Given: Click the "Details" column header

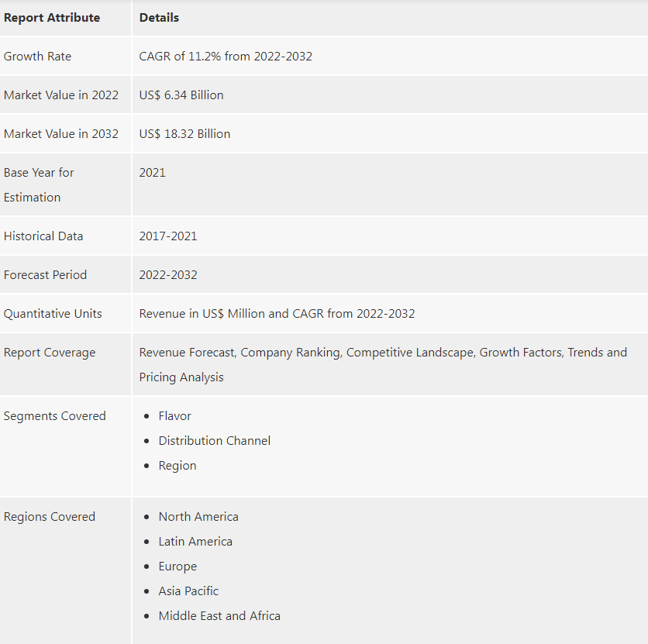Looking at the screenshot, I should coord(159,17).
